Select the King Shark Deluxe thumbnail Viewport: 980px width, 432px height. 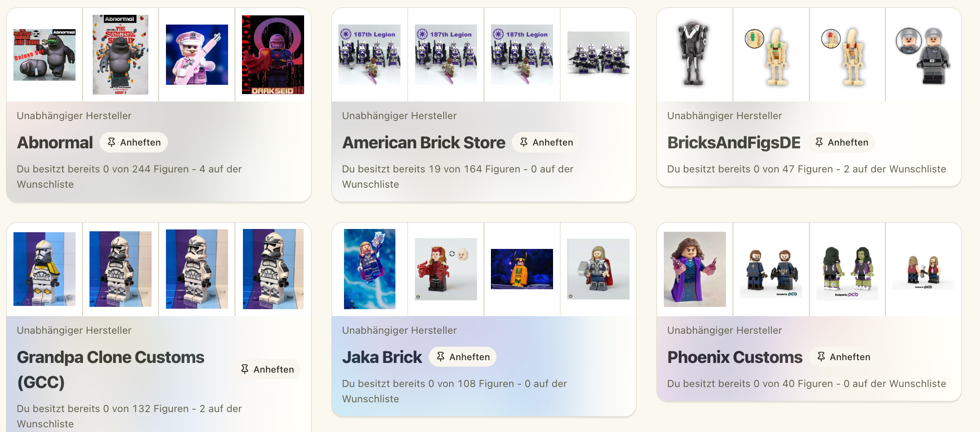point(45,55)
